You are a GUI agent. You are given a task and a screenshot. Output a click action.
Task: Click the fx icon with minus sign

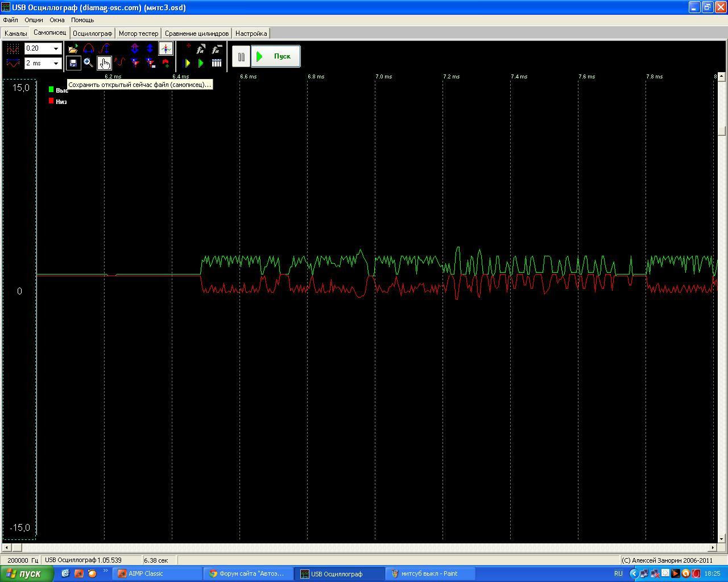216,49
